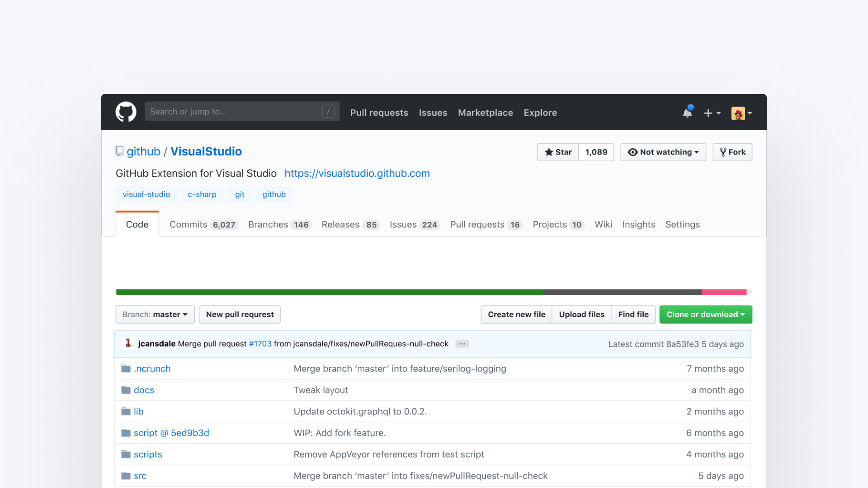Open notifications via the bell icon
The width and height of the screenshot is (868, 488).
[x=687, y=113]
